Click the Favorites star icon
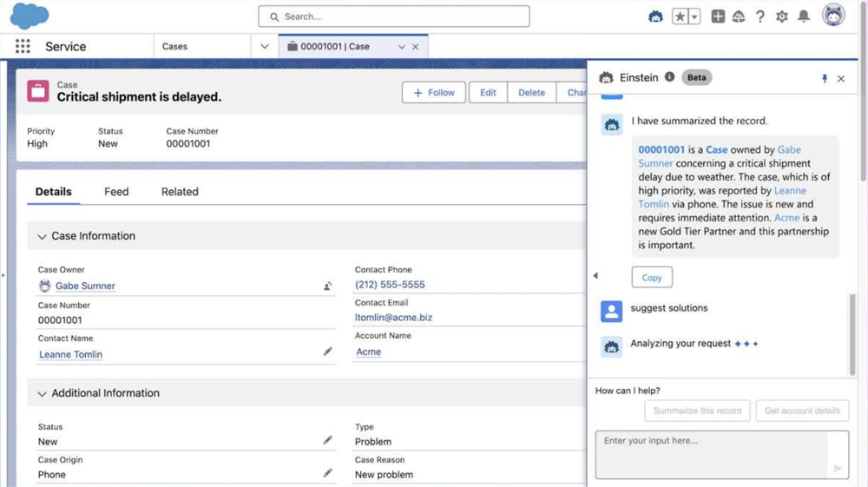Viewport: 868px width, 487px height. click(680, 16)
